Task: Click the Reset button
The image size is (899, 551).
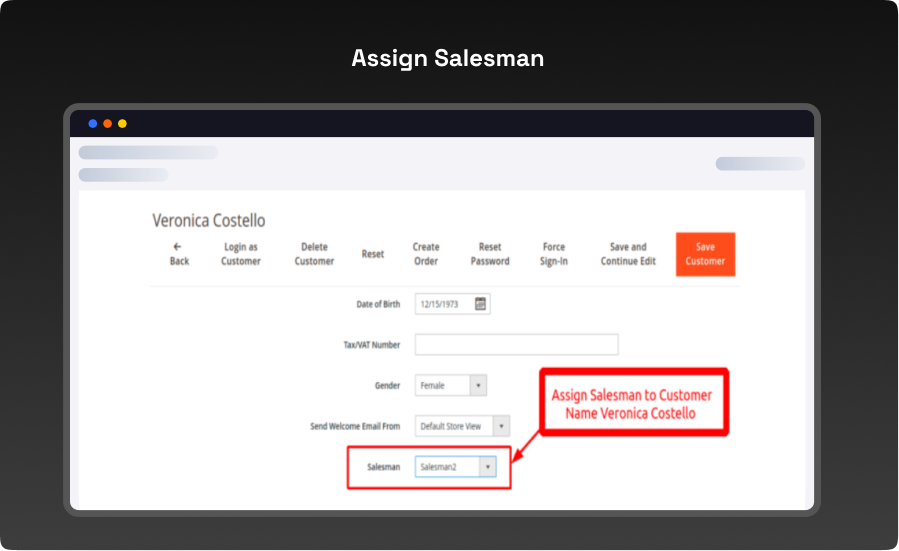Action: 372,254
